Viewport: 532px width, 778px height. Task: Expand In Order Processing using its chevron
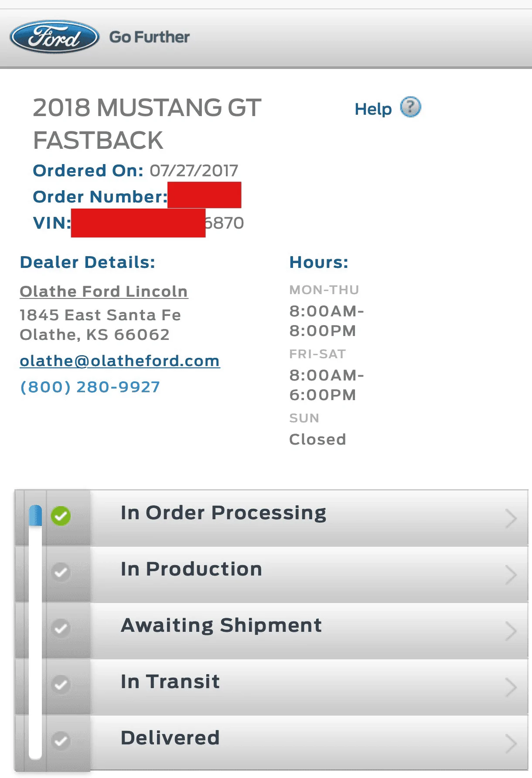(511, 518)
